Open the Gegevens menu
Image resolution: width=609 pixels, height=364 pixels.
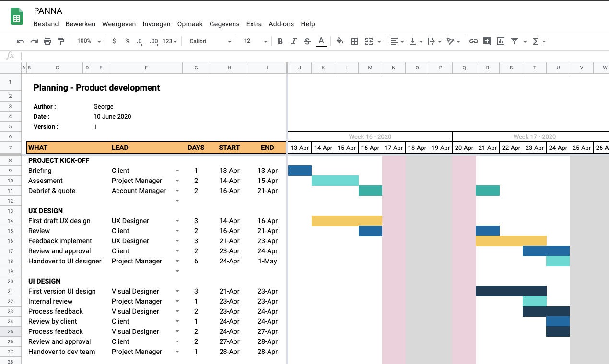pyautogui.click(x=224, y=24)
